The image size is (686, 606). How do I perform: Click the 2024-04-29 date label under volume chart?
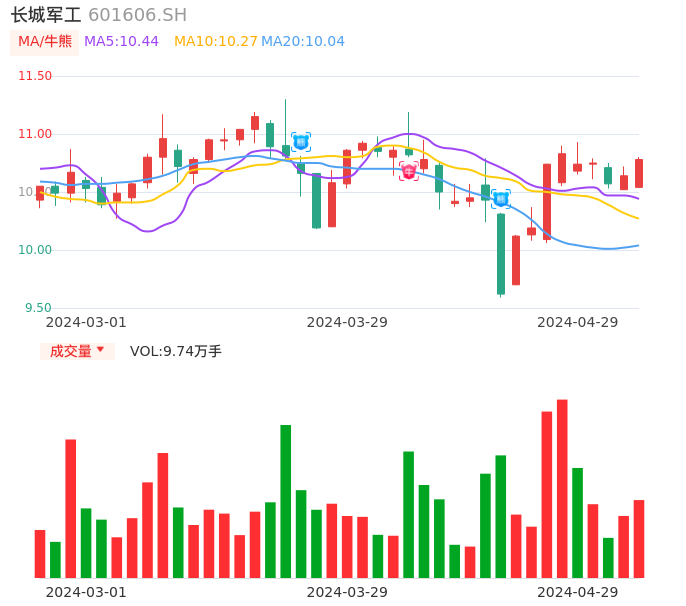(578, 592)
